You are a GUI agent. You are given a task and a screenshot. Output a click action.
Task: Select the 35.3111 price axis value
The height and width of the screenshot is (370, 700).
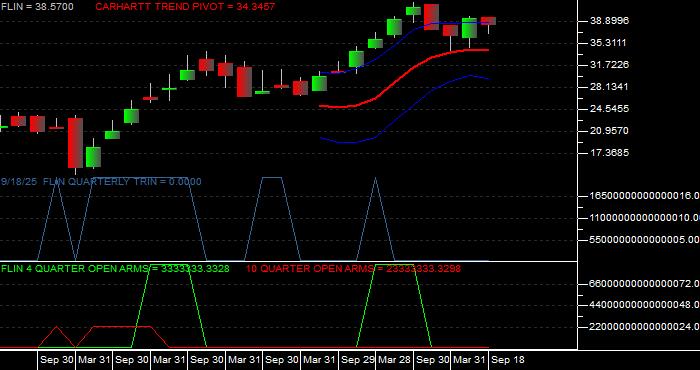pos(609,43)
